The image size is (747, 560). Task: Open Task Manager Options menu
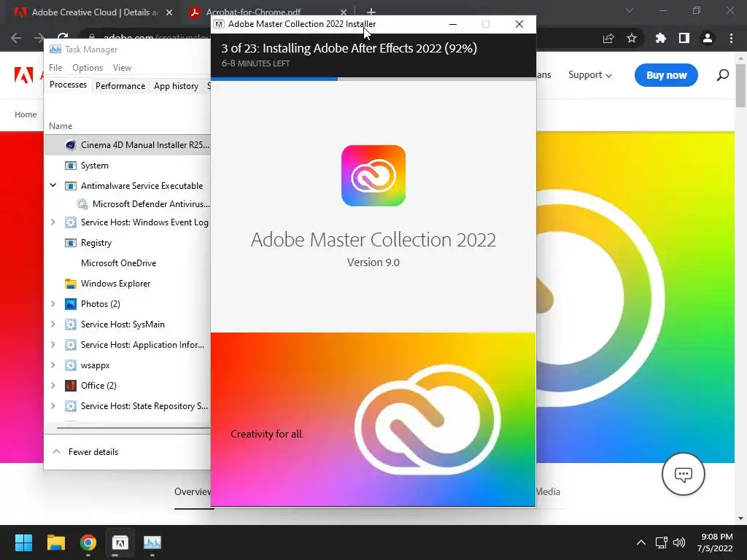click(88, 68)
